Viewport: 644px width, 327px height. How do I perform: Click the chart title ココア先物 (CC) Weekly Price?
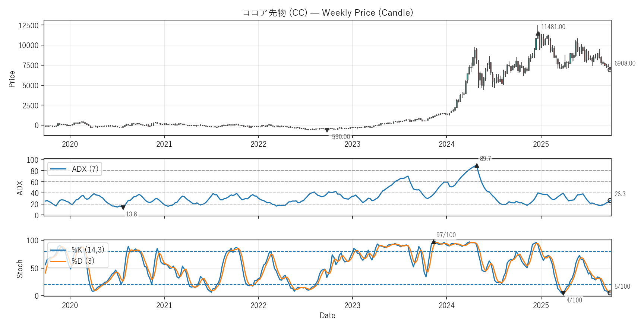(328, 13)
